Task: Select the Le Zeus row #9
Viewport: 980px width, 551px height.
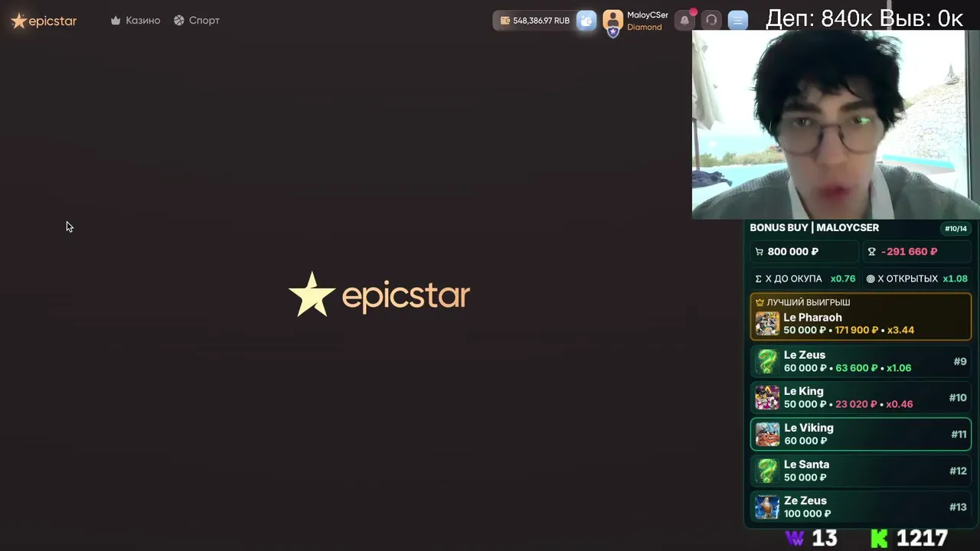Action: point(861,361)
